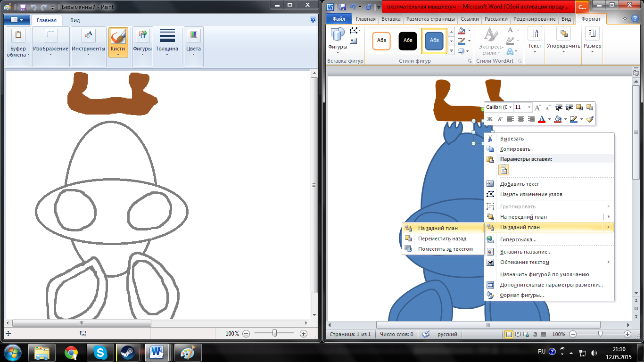The width and height of the screenshot is (644, 362).
Task: Open Steam from taskbar
Action: [x=128, y=352]
